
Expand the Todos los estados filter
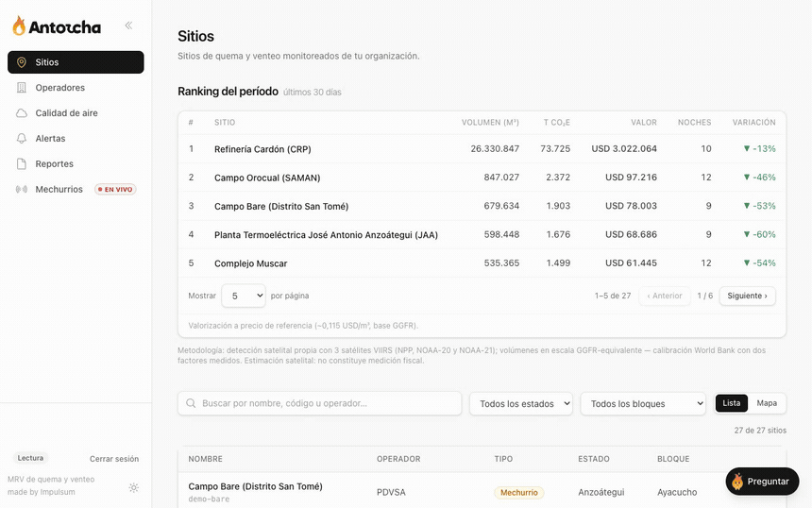click(x=521, y=403)
